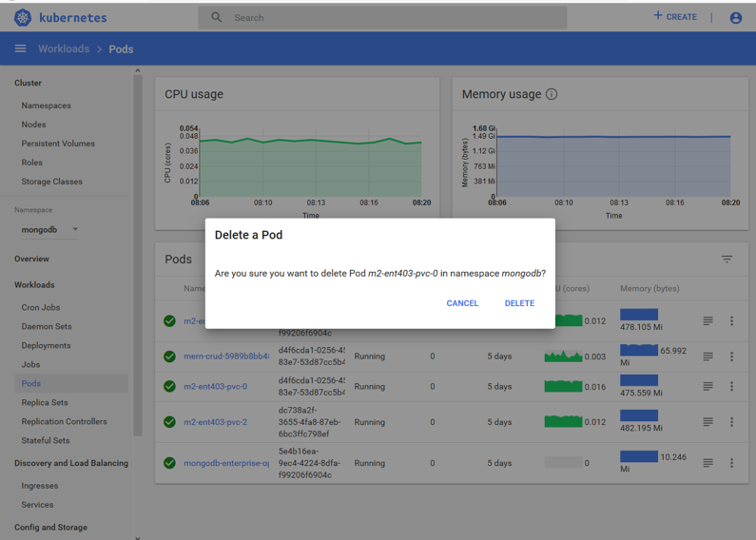Open the hamburger navigation menu
This screenshot has width=756, height=540.
tap(20, 48)
